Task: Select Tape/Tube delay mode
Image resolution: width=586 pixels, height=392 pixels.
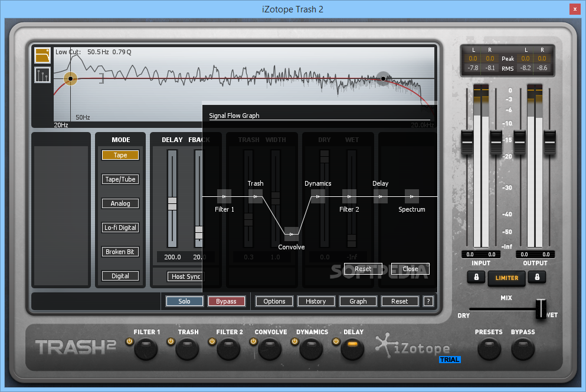Action: point(120,179)
